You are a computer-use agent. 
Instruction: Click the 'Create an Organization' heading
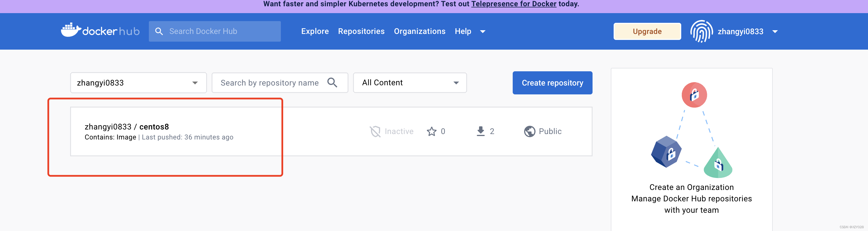point(692,187)
